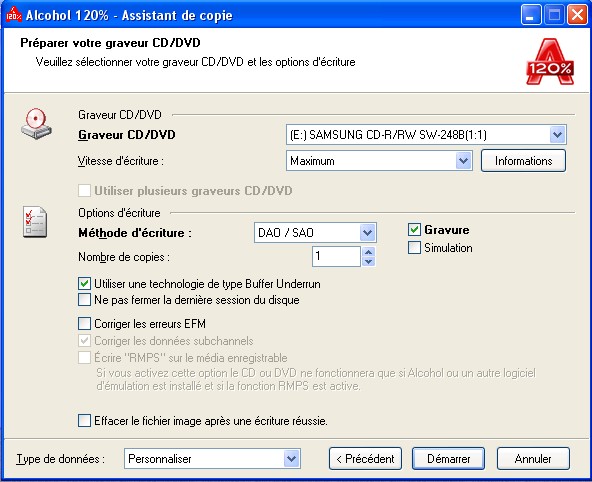The image size is (592, 482).
Task: Uncheck Buffer Underrun technology option
Action: (84, 283)
